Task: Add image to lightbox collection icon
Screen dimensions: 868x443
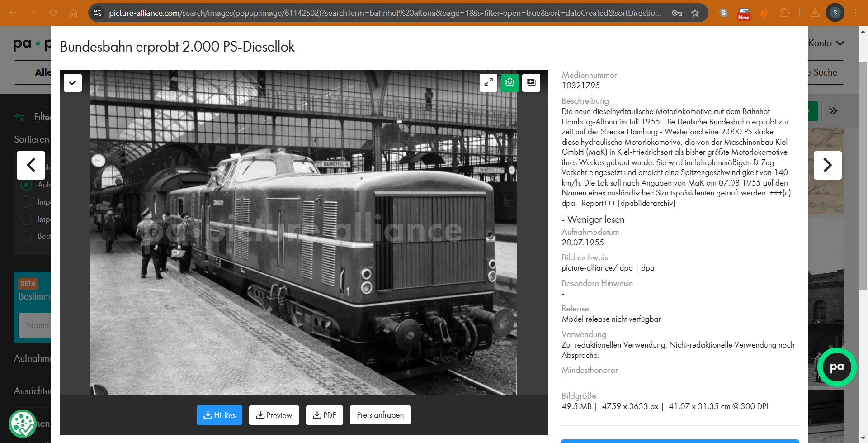Action: (531, 82)
